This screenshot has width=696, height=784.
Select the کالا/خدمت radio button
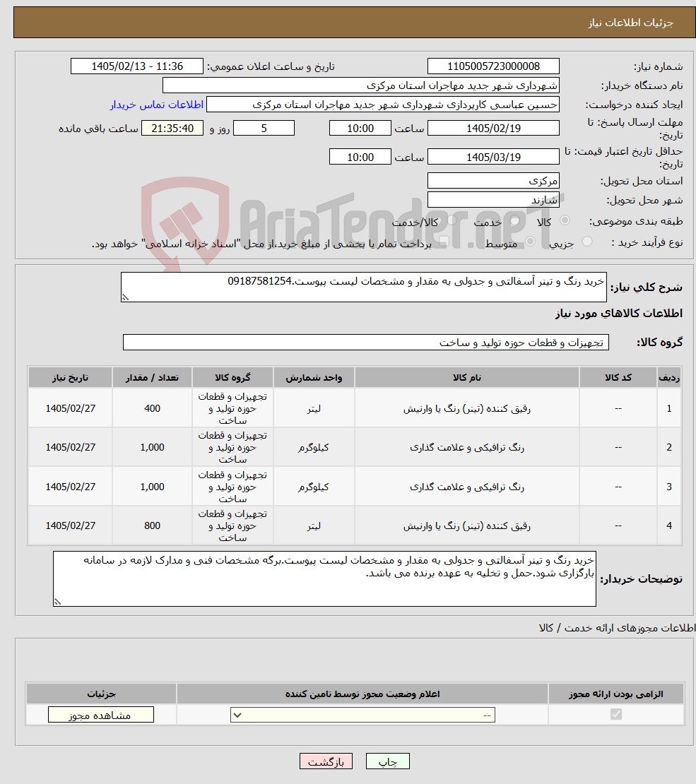point(452,220)
